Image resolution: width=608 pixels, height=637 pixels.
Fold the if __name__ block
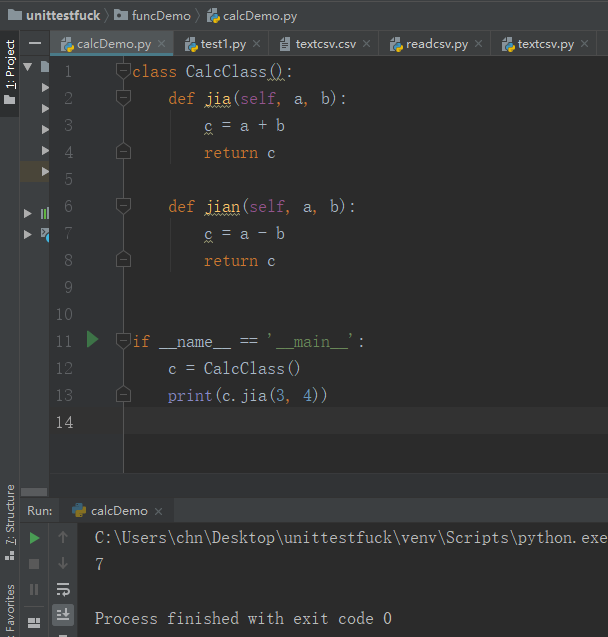click(x=123, y=340)
